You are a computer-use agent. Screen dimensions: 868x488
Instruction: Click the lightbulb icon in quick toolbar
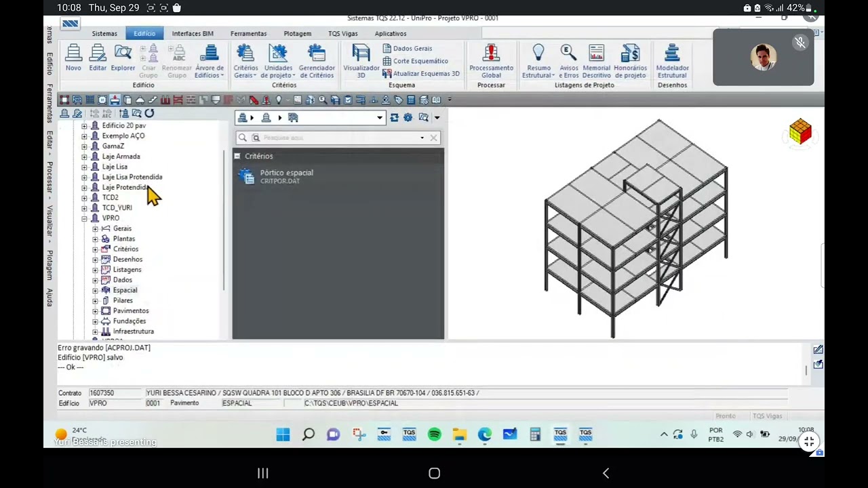(x=279, y=100)
